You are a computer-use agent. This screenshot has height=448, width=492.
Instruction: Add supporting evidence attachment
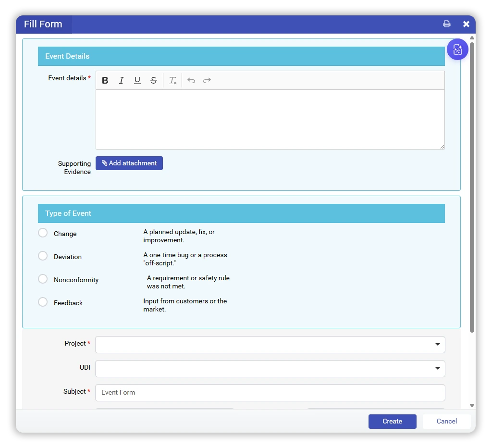[x=129, y=163]
